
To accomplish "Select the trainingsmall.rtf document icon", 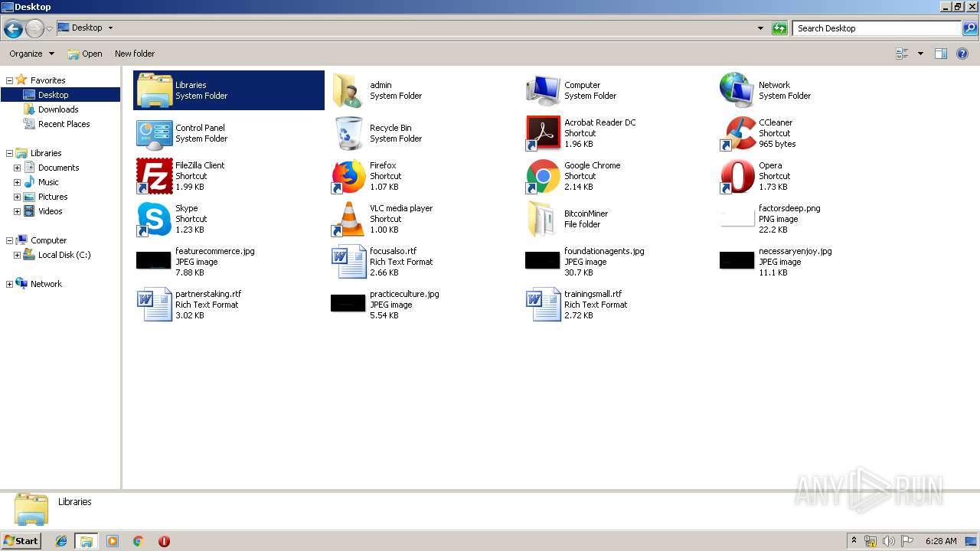I will pyautogui.click(x=543, y=305).
